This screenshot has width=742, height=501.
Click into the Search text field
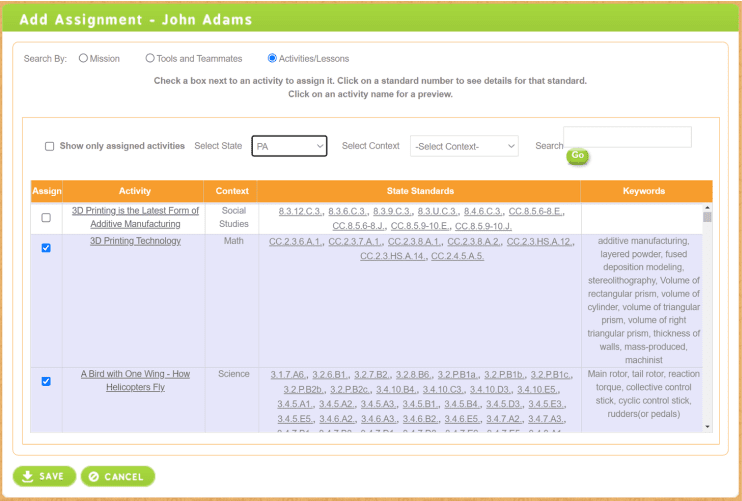pos(627,137)
